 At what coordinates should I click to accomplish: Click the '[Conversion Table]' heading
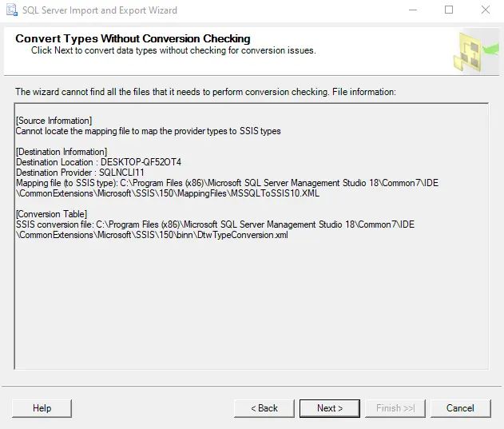tap(51, 214)
